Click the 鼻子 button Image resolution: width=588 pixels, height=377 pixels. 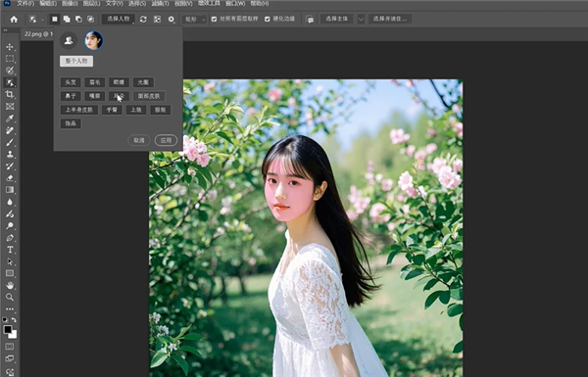coord(71,96)
